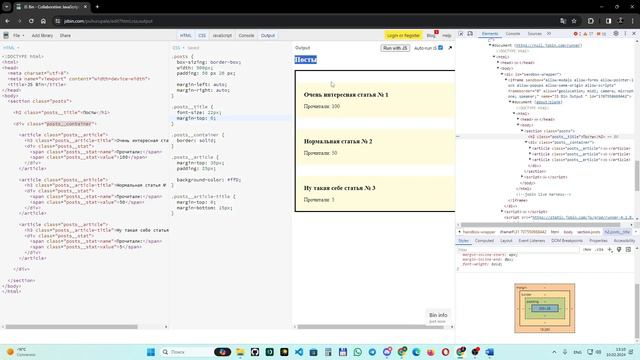
Task: Click the box model diagram content box
Action: pyautogui.click(x=545, y=308)
